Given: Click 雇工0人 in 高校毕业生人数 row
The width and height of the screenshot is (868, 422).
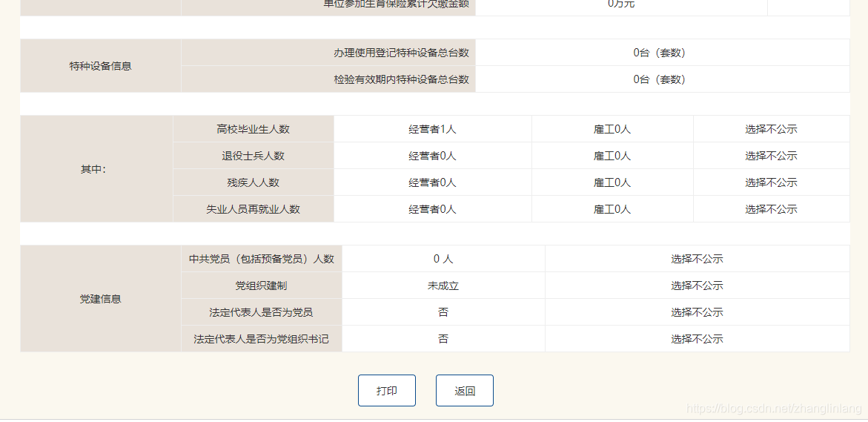Looking at the screenshot, I should [612, 129].
